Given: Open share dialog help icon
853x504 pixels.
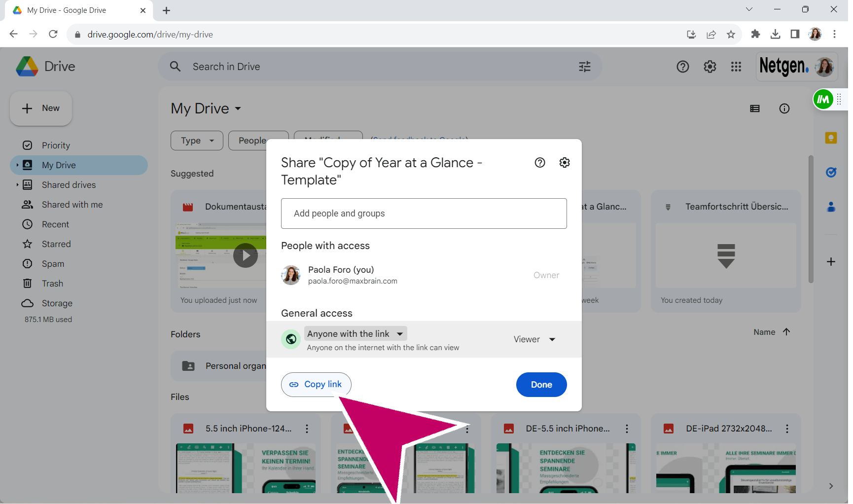Looking at the screenshot, I should 540,163.
